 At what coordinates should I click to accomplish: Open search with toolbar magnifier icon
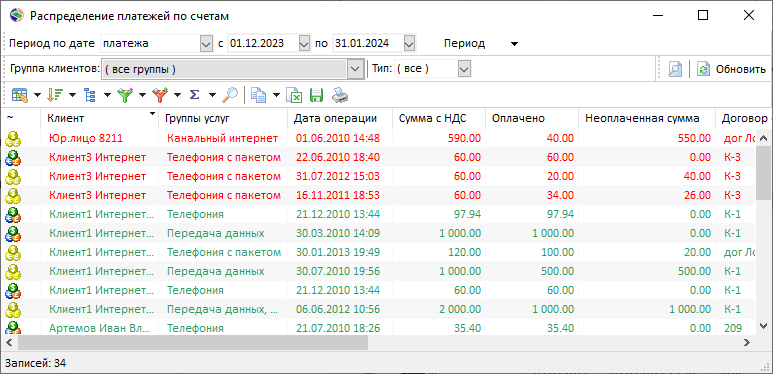(x=230, y=95)
